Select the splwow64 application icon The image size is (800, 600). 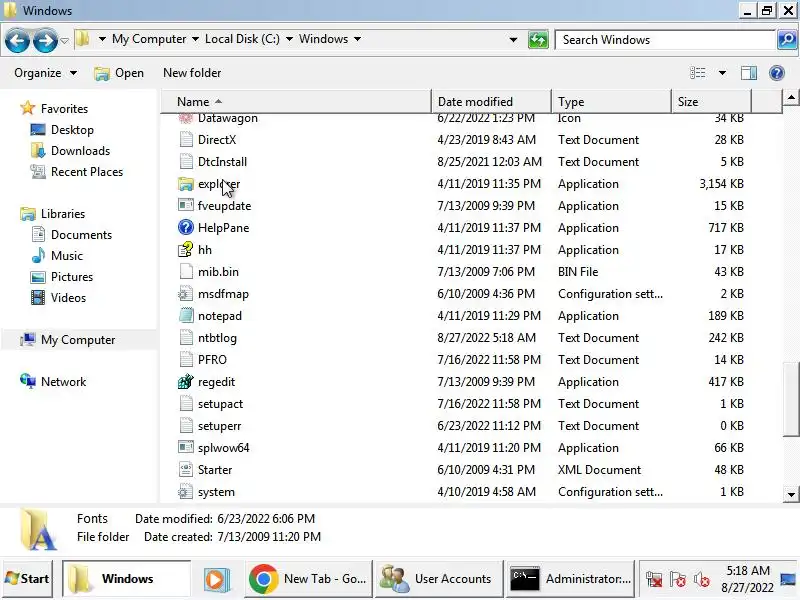coord(186,447)
